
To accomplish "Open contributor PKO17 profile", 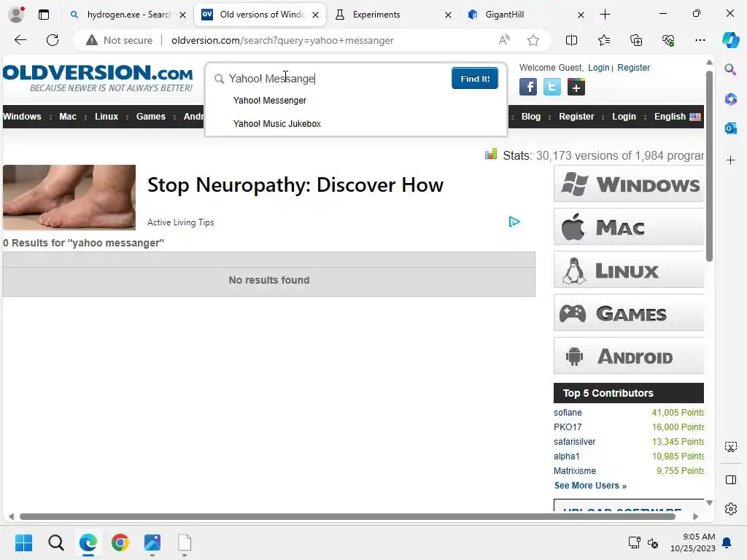I will (568, 427).
